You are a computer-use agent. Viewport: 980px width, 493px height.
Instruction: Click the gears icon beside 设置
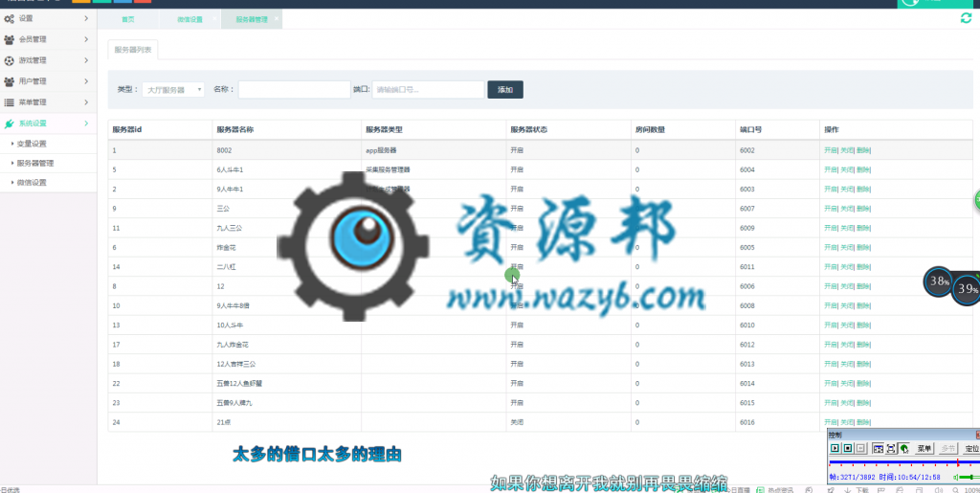(x=9, y=19)
